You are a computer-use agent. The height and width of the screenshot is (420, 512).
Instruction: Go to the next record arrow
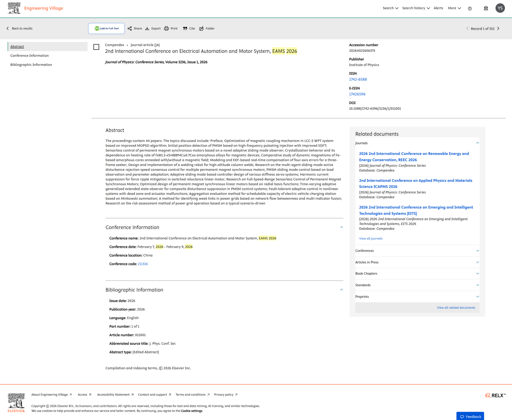(498, 28)
